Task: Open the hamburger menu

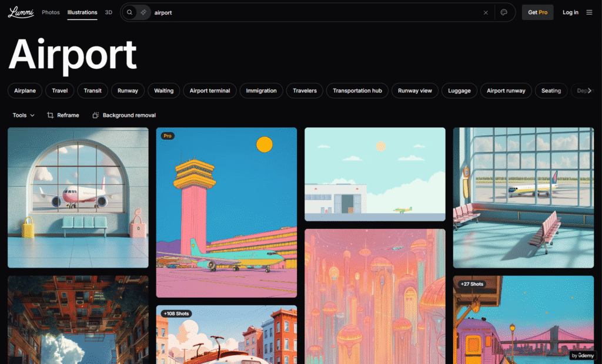Action: pyautogui.click(x=589, y=12)
